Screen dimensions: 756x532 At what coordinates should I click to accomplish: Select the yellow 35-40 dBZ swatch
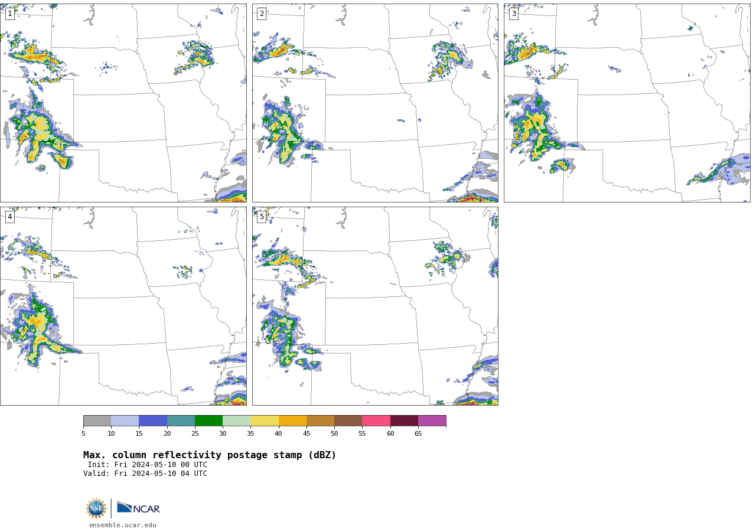coord(265,421)
